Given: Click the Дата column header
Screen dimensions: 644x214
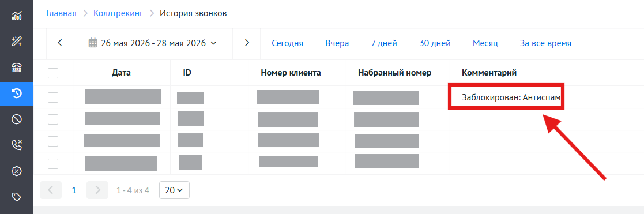Looking at the screenshot, I should click(x=121, y=73).
